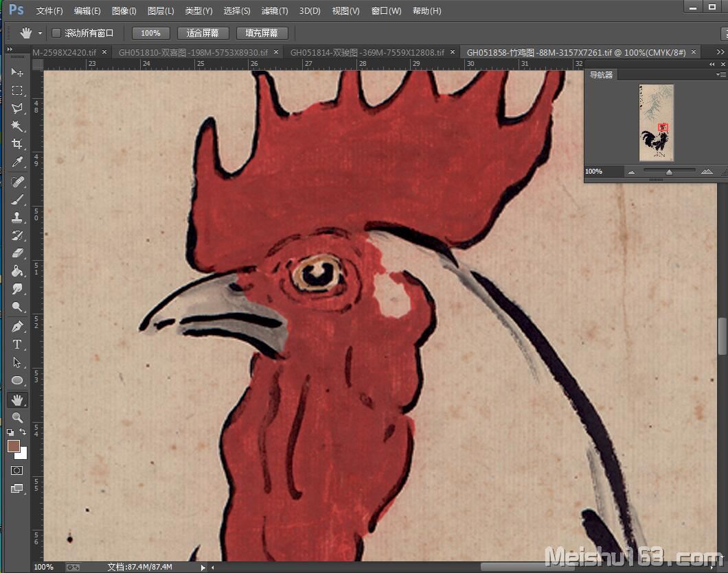Toggle Quick Mask mode
Screen dimensions: 728x573
16,471
